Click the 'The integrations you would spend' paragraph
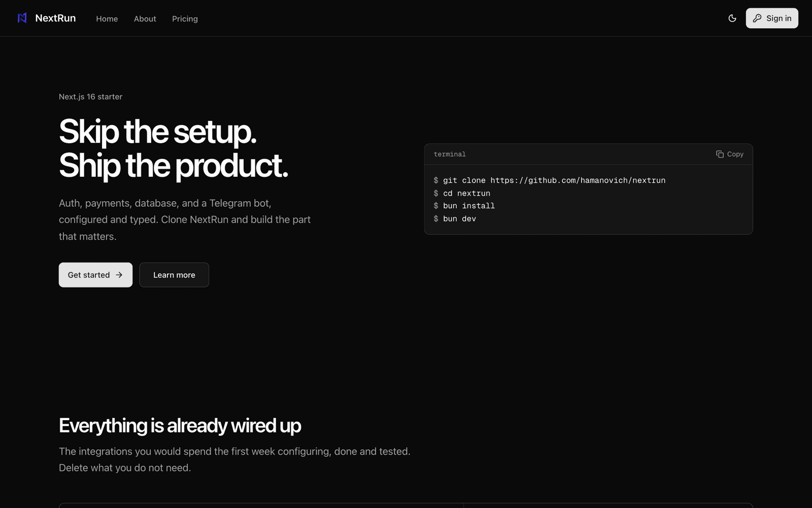 point(234,459)
